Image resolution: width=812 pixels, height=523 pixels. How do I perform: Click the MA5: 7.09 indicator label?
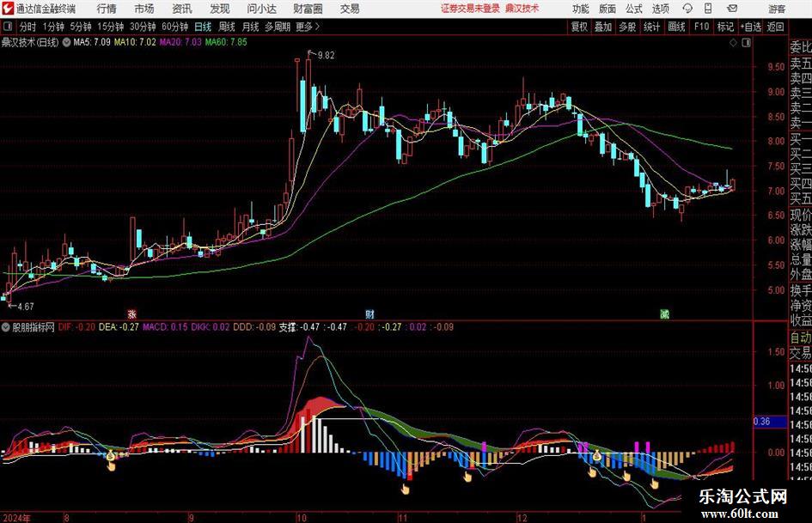point(92,42)
